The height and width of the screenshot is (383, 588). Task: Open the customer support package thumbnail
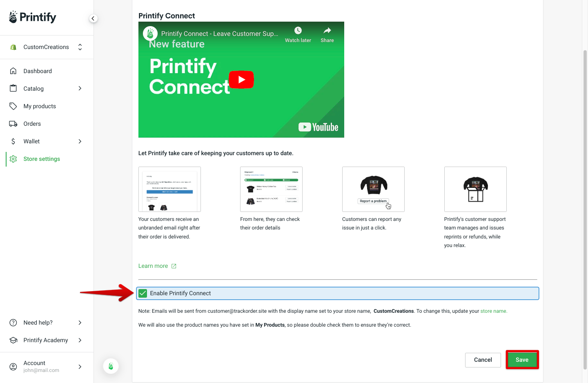(x=475, y=189)
